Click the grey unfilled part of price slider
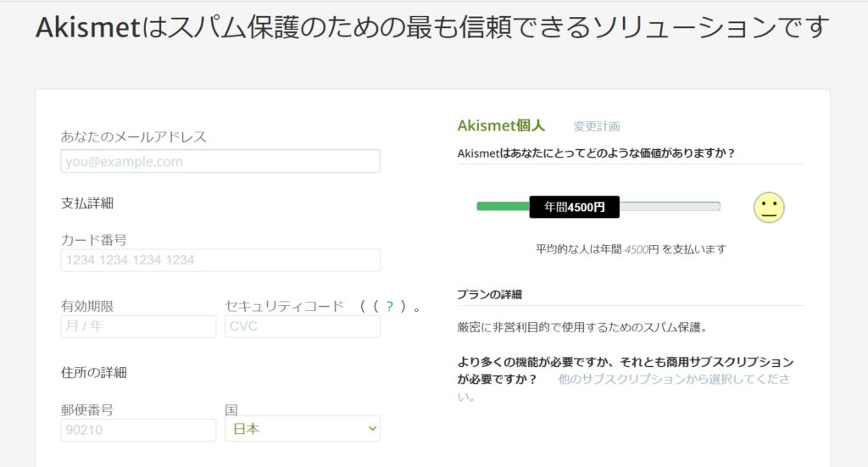This screenshot has width=868, height=467. coord(670,207)
